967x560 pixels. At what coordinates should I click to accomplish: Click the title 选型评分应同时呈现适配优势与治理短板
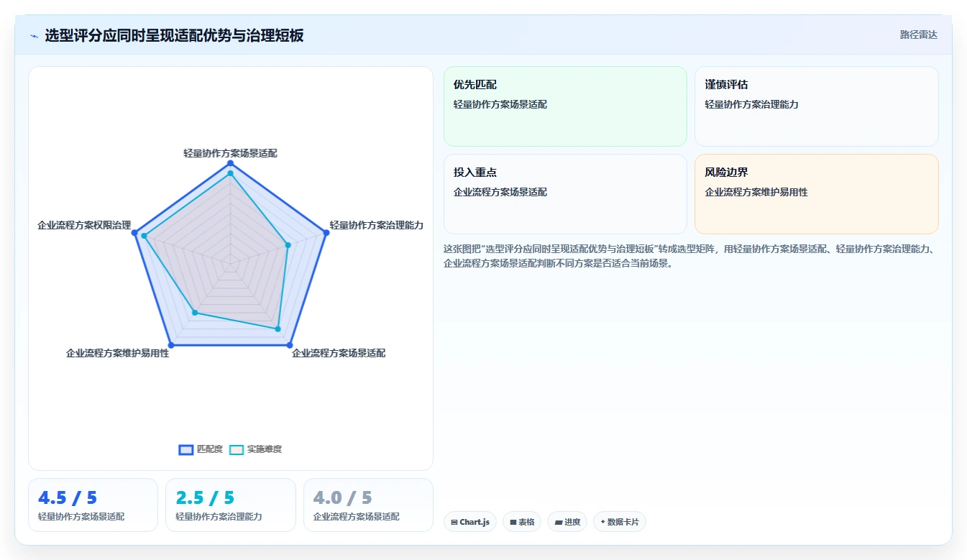coord(174,35)
